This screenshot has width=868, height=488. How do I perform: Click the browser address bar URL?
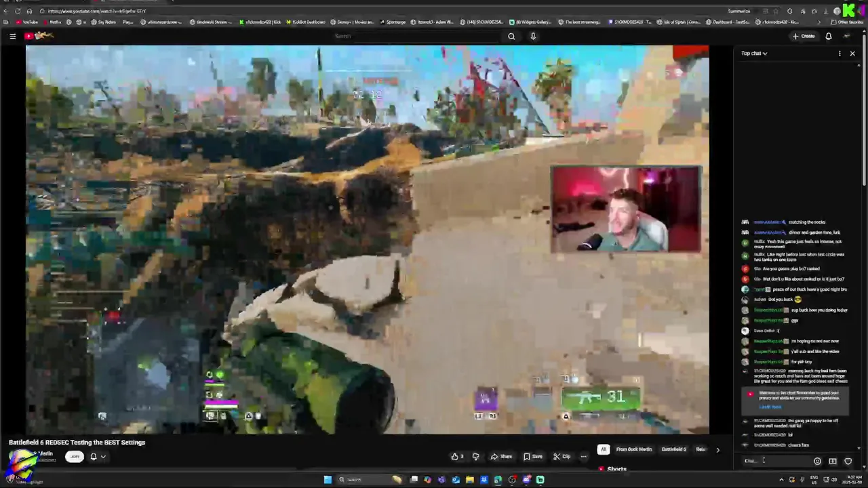97,11
